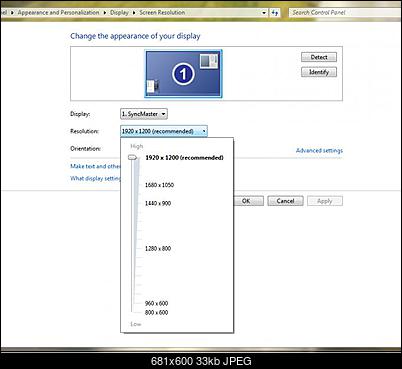Viewport: 402px width, 369px height.
Task: Choose the 1680 x 1050 resolution
Action: (159, 185)
